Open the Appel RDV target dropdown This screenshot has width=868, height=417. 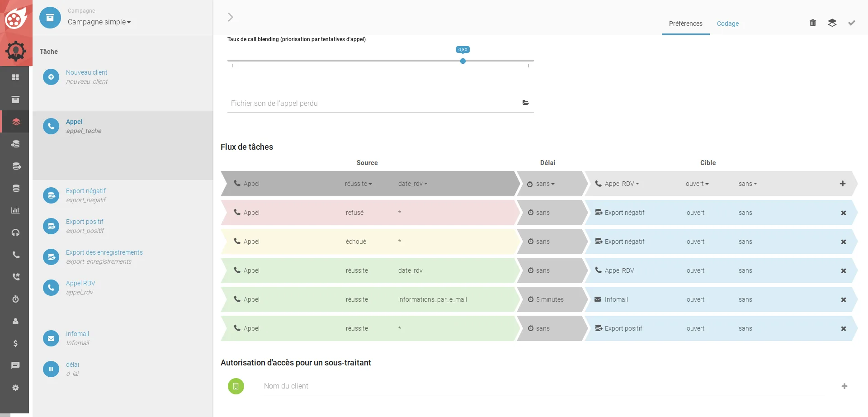[622, 184]
